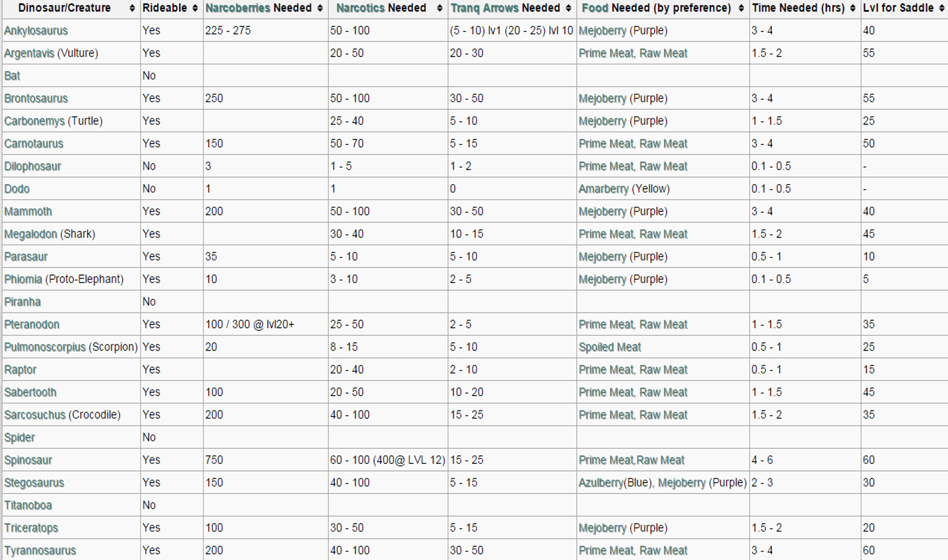
Task: Click sort arrows beside Rideable header
Action: (195, 8)
